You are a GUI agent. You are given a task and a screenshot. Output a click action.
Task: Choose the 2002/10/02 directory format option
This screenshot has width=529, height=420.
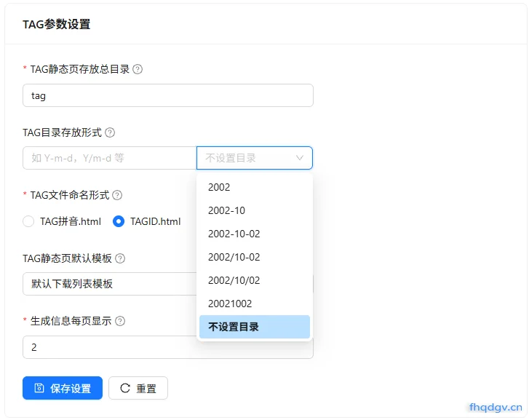coord(255,280)
